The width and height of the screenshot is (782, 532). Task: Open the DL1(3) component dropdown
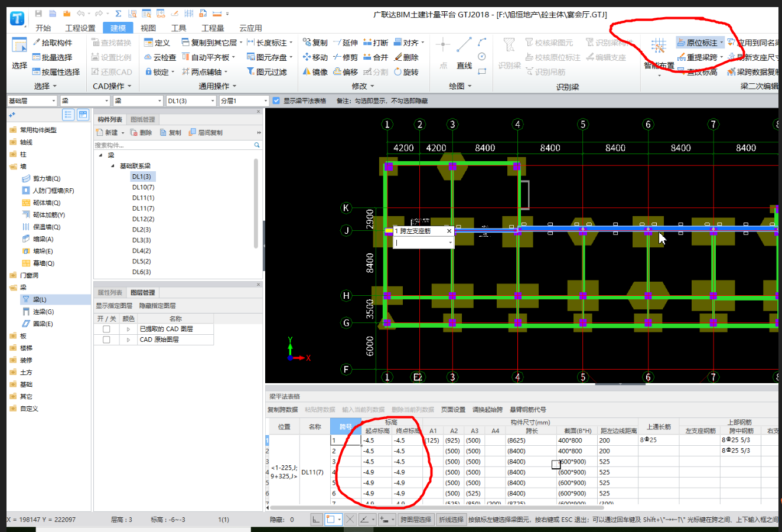(191, 101)
